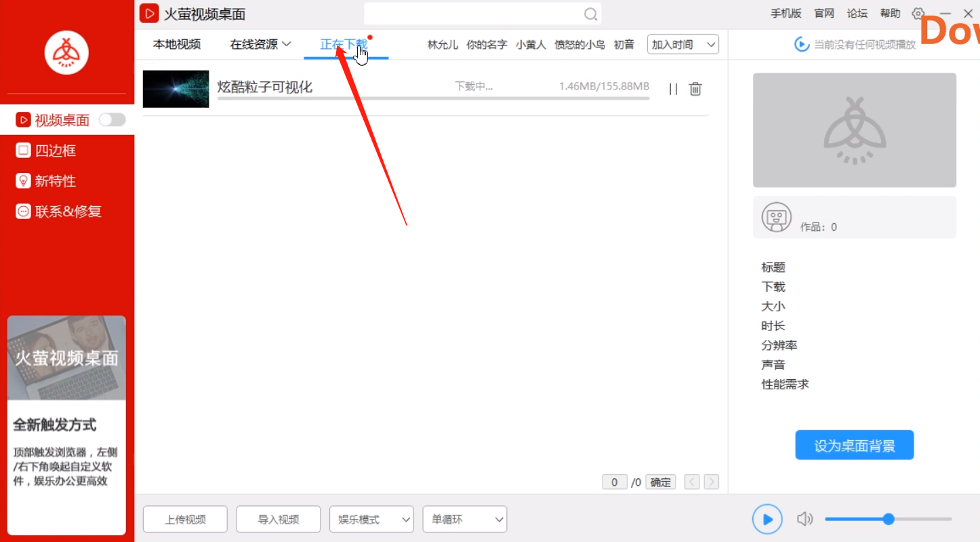980x542 pixels.
Task: Mute audio with the speaker icon
Action: click(x=804, y=519)
